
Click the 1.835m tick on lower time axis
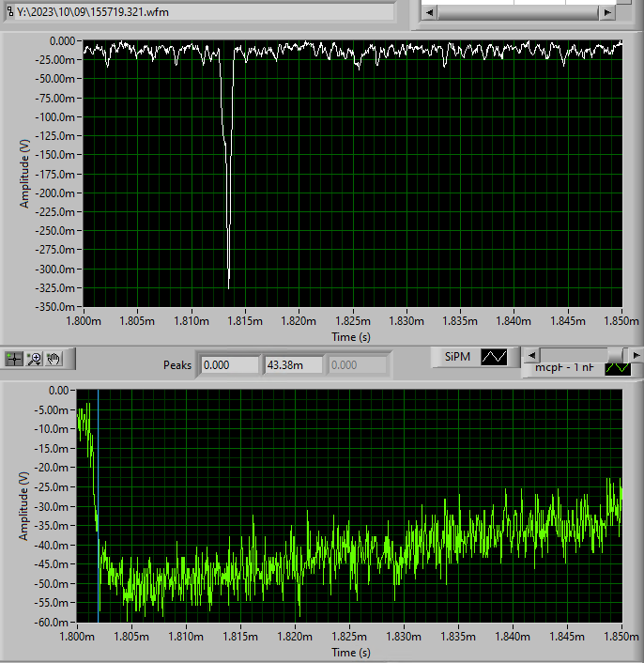(457, 637)
